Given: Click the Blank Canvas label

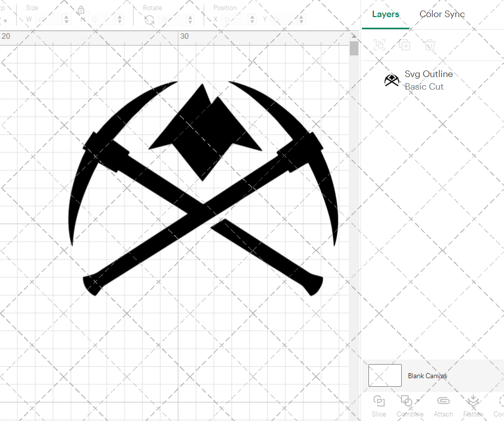Looking at the screenshot, I should (427, 376).
